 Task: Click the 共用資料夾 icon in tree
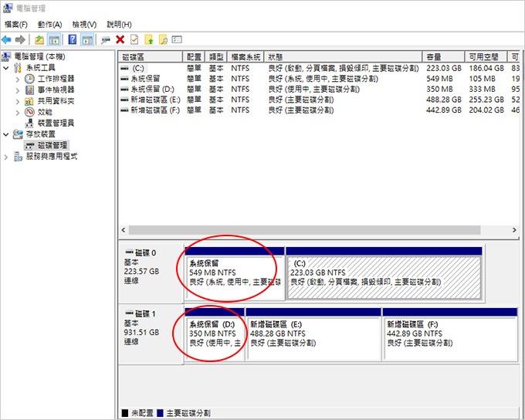29,101
